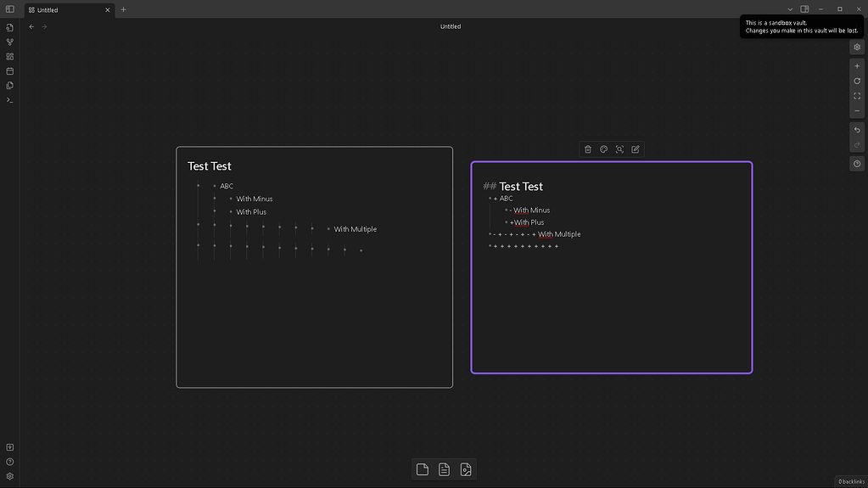Open the vault switcher icon
868x488 pixels.
point(10,447)
